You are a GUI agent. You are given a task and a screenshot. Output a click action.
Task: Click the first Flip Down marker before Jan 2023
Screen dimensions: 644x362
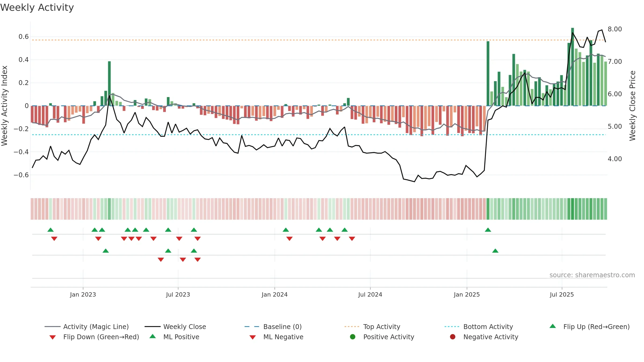click(54, 239)
